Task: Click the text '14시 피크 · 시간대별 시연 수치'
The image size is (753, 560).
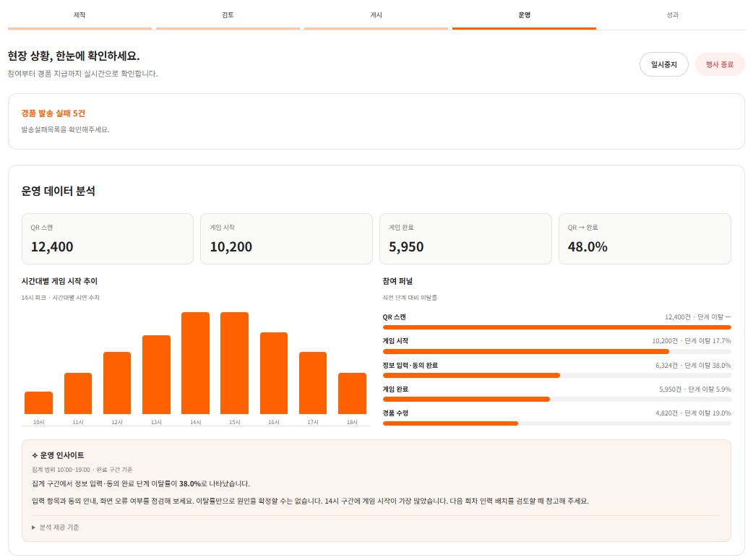Action: click(61, 298)
